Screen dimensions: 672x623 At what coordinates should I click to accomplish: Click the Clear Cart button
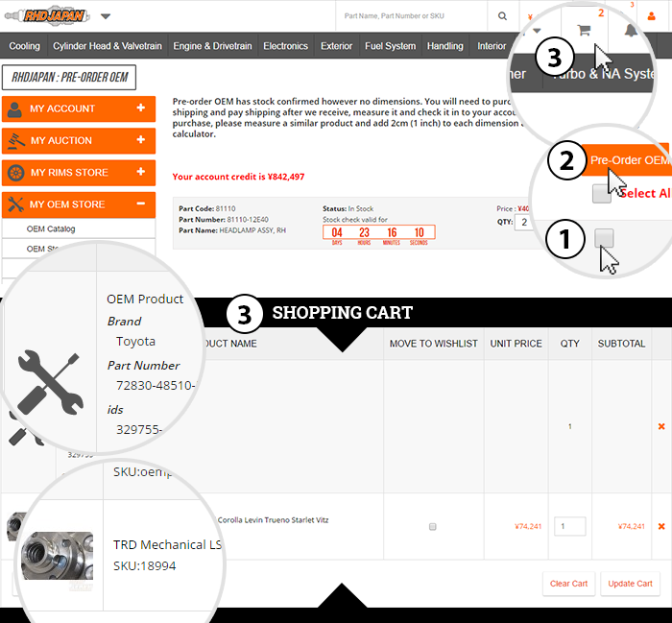click(568, 584)
